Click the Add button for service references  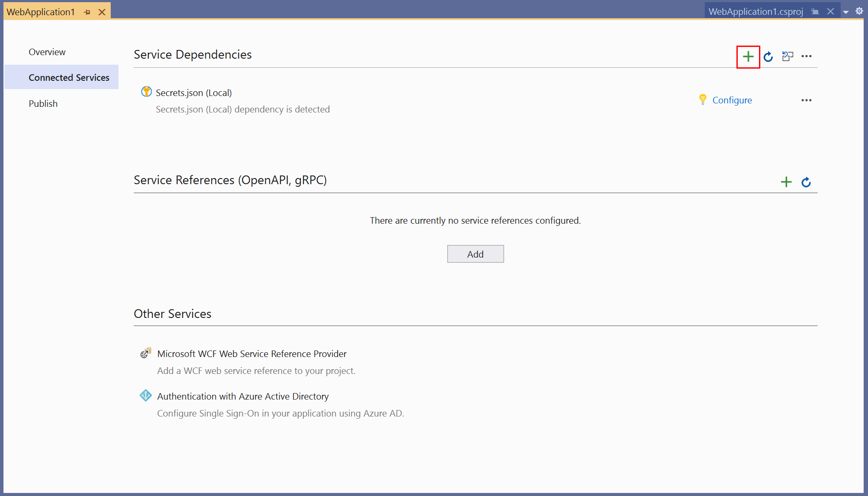[475, 254]
